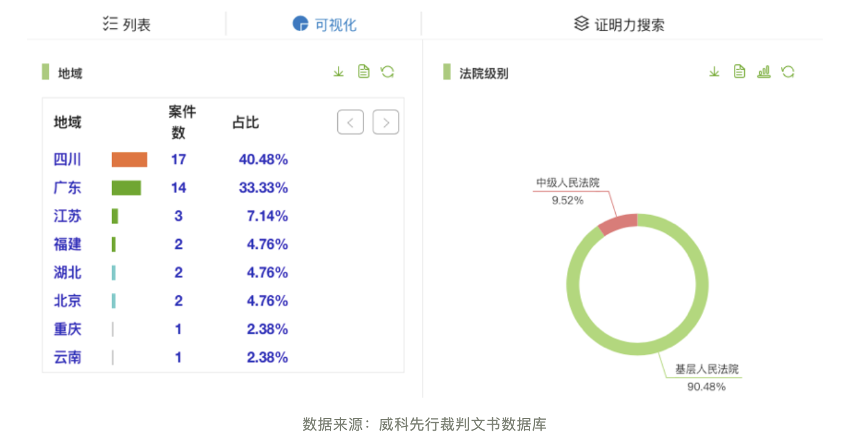
Task: Refresh the 法院级别 panel
Action: pyautogui.click(x=788, y=72)
